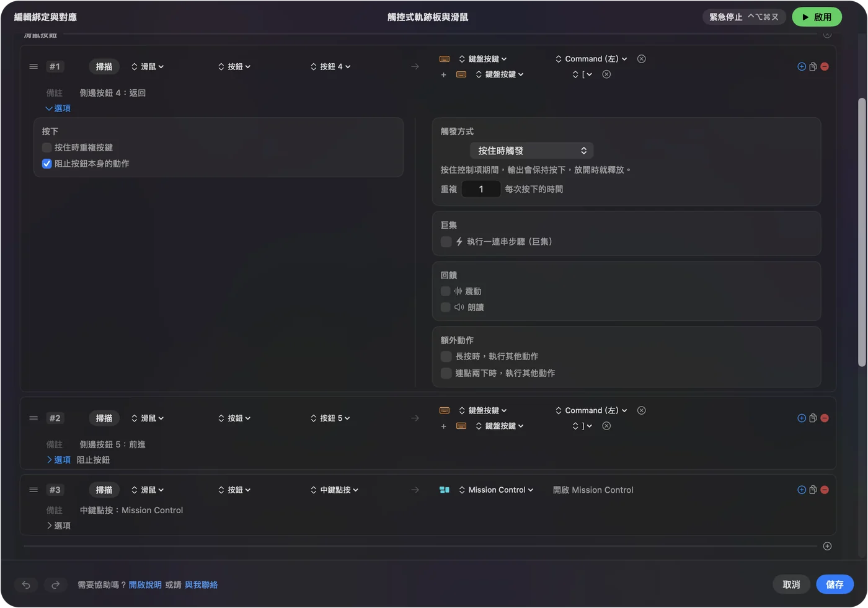
Task: Click drag handle of binding #1
Action: point(33,66)
